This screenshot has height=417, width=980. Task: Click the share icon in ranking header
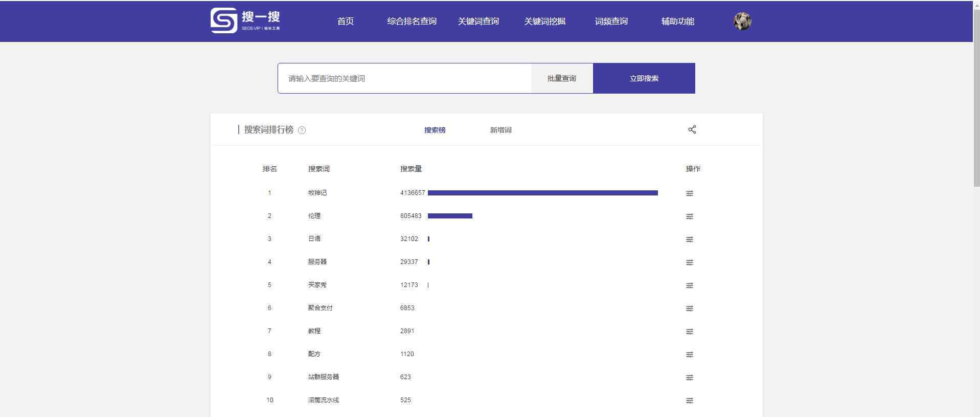(x=692, y=129)
